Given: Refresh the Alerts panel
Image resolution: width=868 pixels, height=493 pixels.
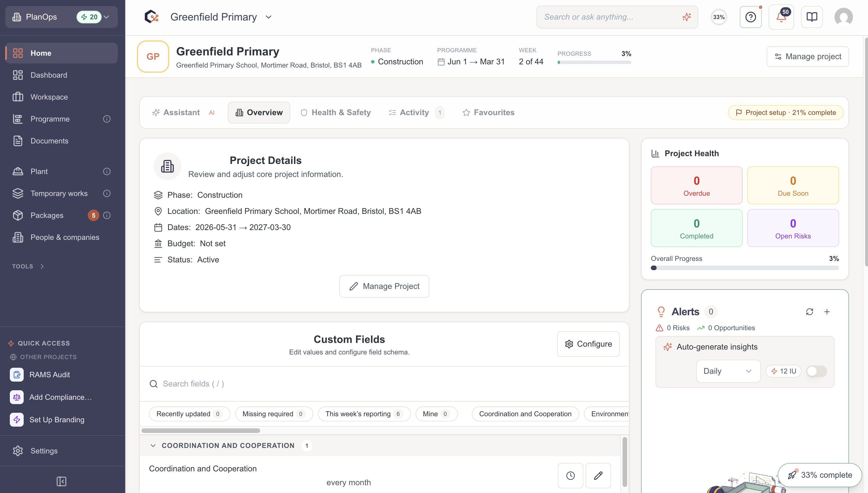Looking at the screenshot, I should [x=809, y=311].
